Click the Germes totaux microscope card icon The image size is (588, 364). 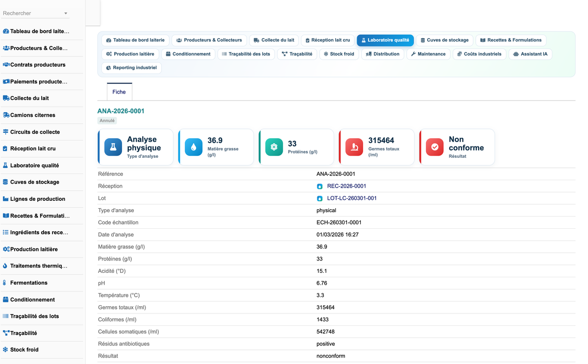tap(354, 147)
